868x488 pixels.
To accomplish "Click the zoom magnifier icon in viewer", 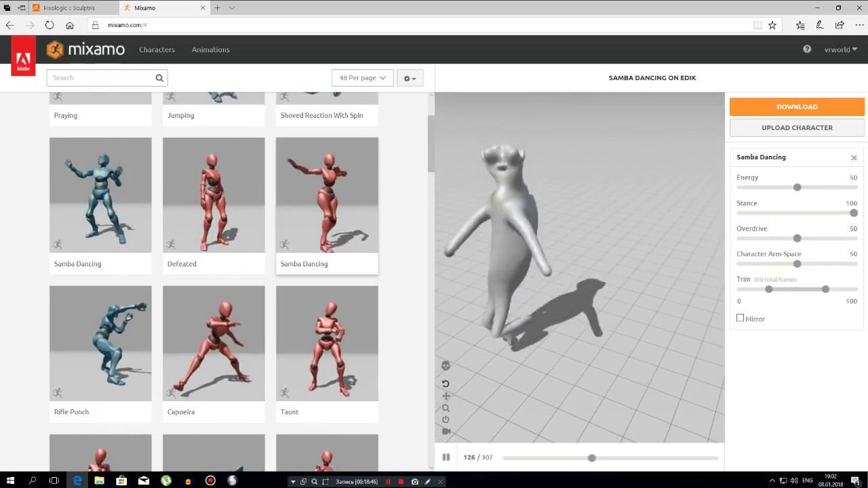I will click(446, 408).
